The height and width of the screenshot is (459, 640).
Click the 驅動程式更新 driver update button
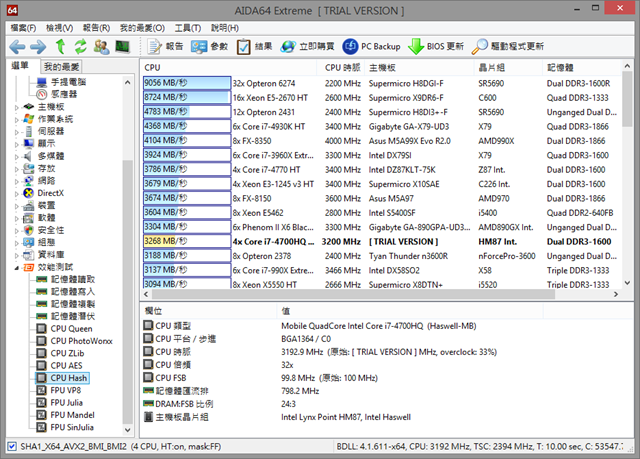[507, 47]
